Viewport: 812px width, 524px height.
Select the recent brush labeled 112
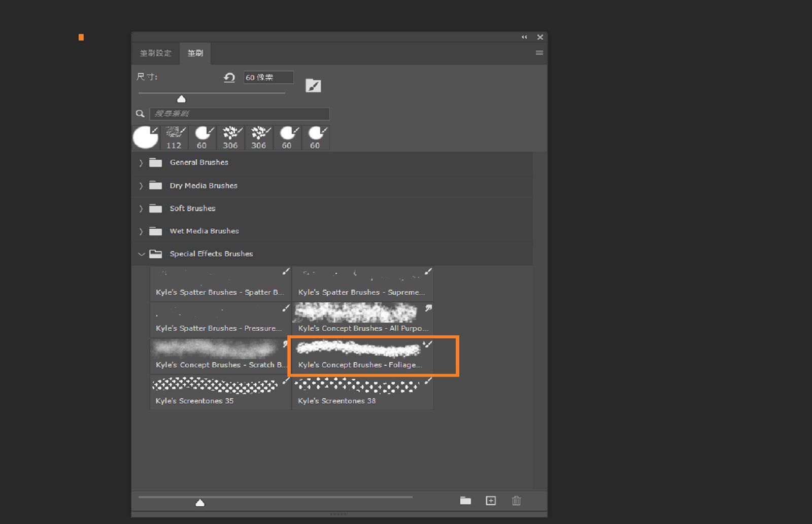pos(175,138)
